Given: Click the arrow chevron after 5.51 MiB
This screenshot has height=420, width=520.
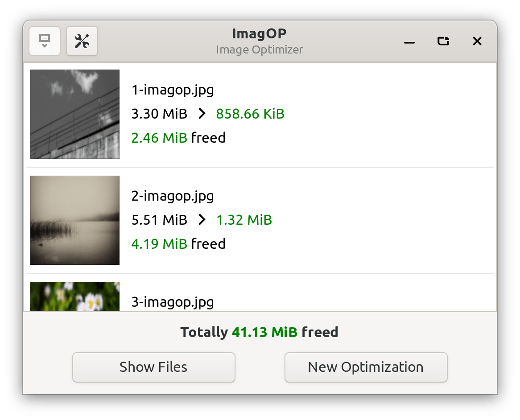Looking at the screenshot, I should pos(202,219).
